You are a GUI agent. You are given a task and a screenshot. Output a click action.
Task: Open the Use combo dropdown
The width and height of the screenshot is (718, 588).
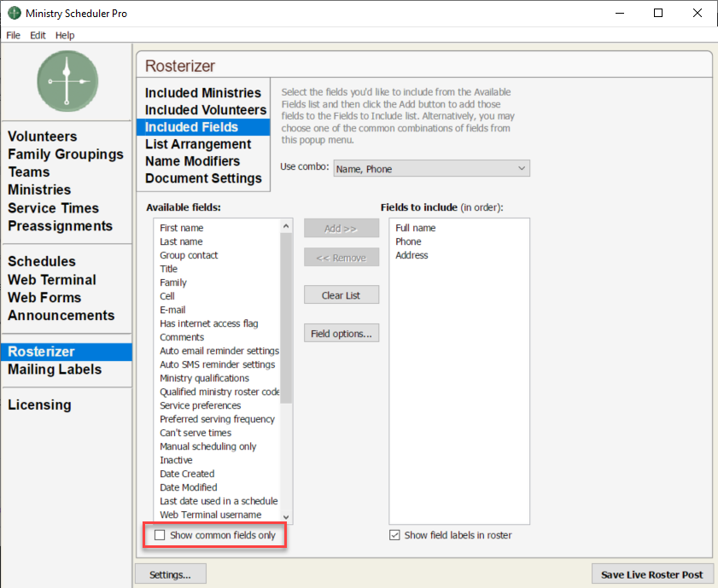431,168
